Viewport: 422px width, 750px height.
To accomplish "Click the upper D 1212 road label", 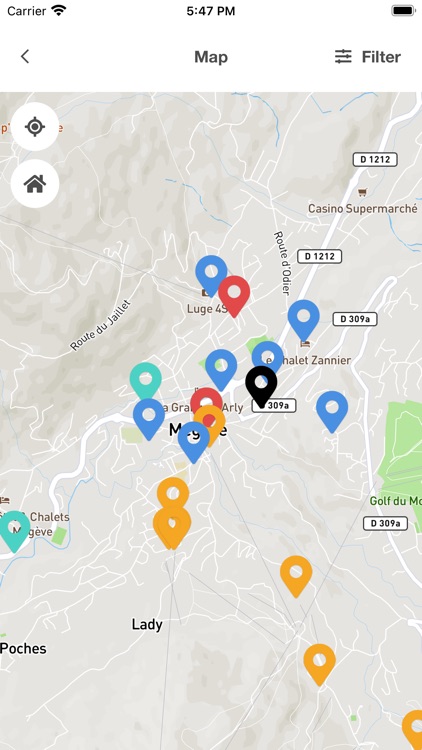I will 375,159.
